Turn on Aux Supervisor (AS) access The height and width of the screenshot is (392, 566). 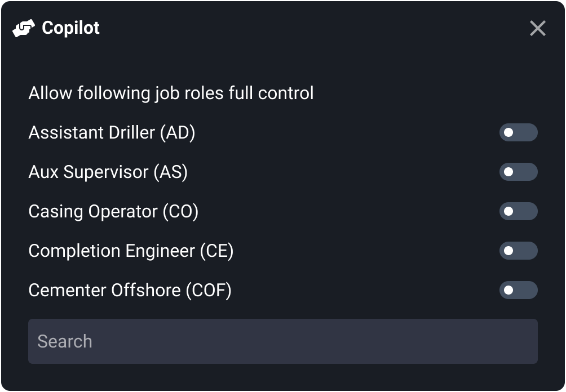pyautogui.click(x=518, y=172)
